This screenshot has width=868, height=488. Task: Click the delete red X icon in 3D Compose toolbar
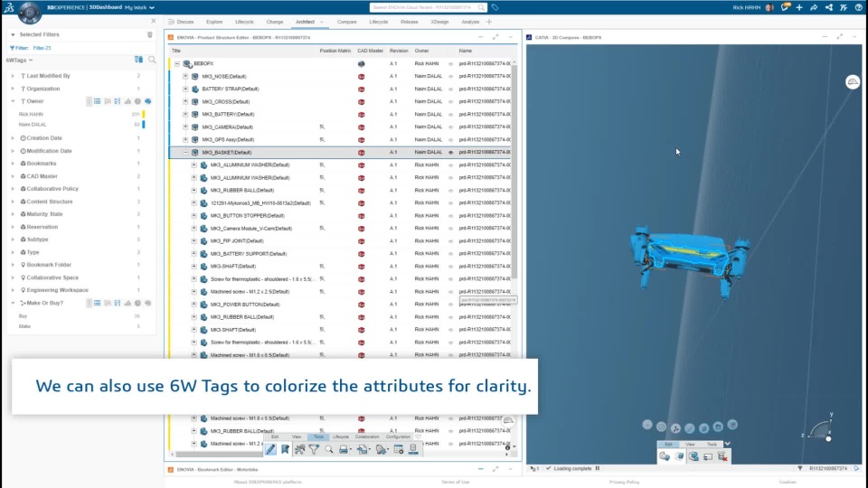(722, 456)
